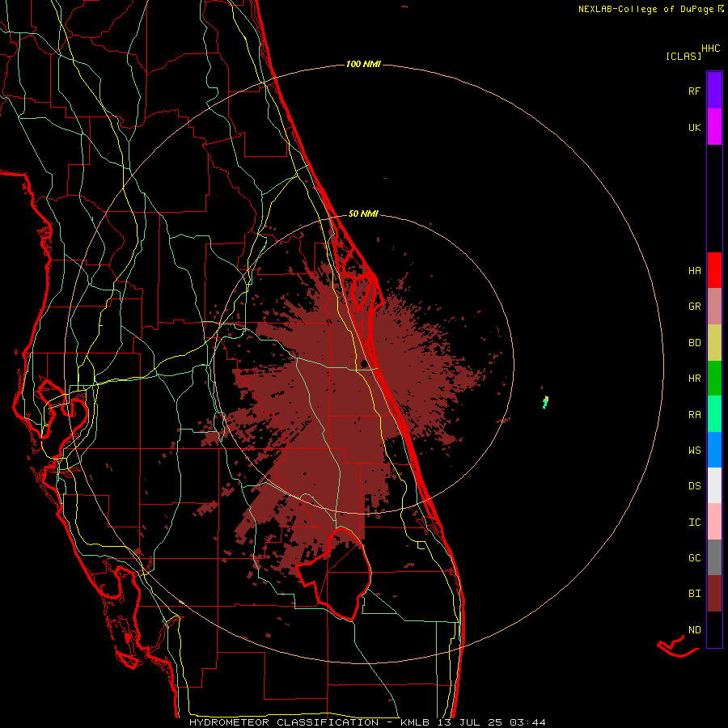Click the 50 NMI range ring label
The height and width of the screenshot is (728, 728).
point(363,214)
